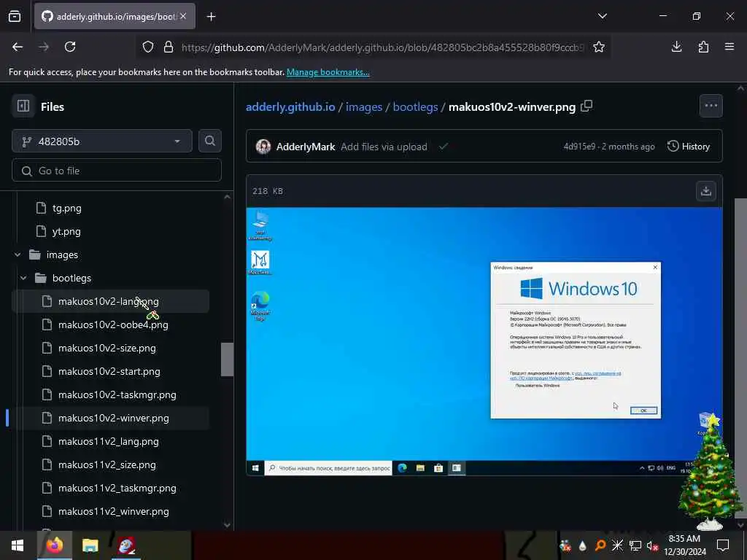
Task: Open the Firefox downloads panel
Action: [676, 47]
